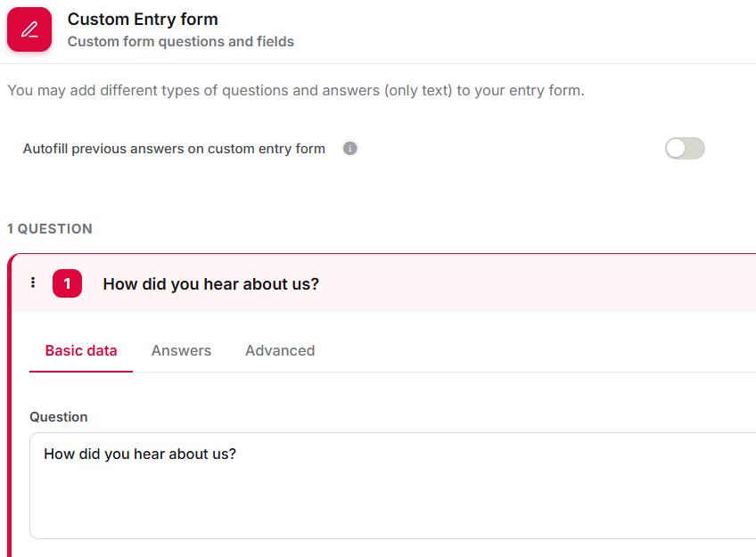Select the Advanced tab
The width and height of the screenshot is (756, 557).
[280, 350]
